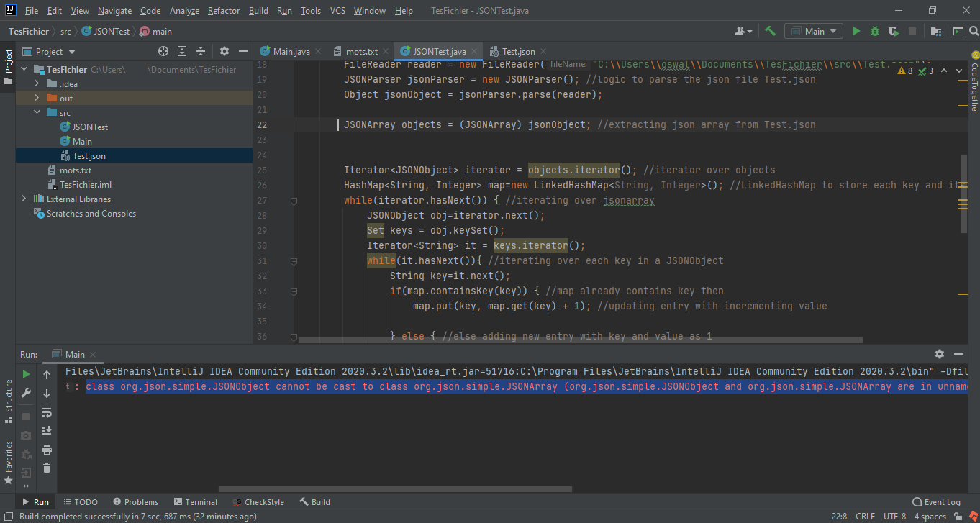Select opened file in Project view (target icon)
Image resolution: width=980 pixels, height=523 pixels.
tap(163, 51)
